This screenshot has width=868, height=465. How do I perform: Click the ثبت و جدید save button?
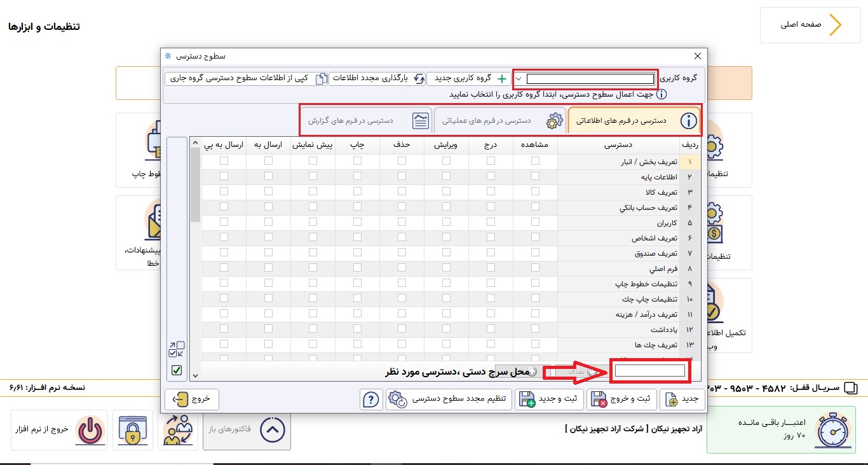coord(548,399)
